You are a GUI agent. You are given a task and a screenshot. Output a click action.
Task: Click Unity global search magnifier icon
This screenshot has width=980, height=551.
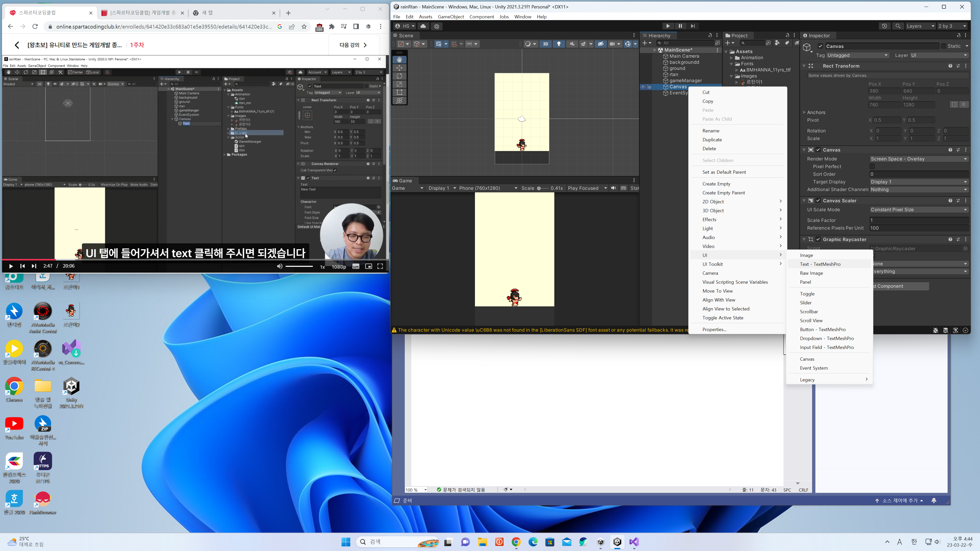click(898, 26)
